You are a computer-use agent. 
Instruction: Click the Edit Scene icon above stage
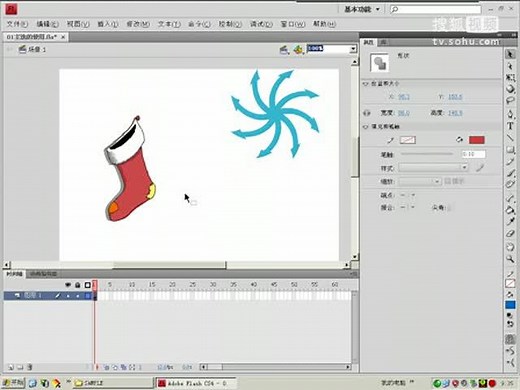click(x=284, y=50)
